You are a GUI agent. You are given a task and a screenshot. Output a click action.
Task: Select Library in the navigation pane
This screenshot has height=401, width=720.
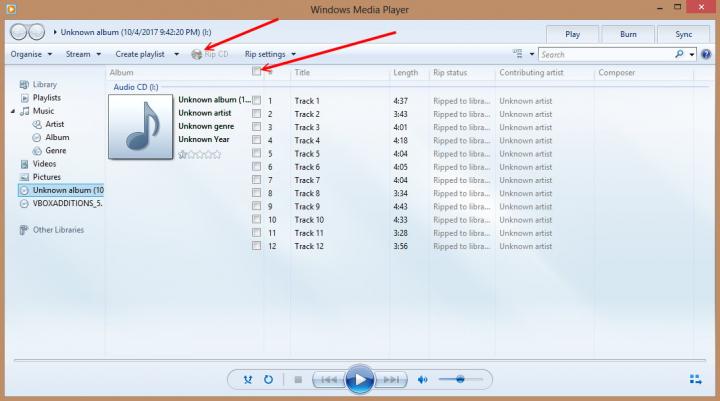click(x=45, y=85)
